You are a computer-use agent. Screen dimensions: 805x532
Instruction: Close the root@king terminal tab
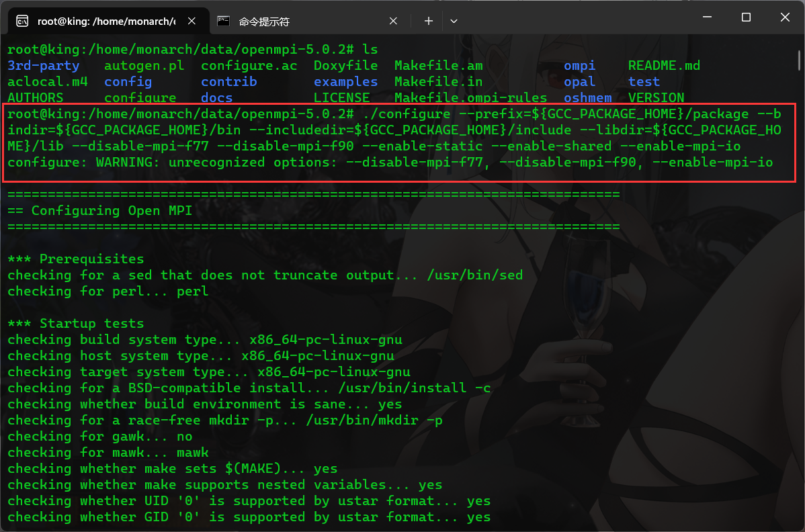[x=192, y=21]
